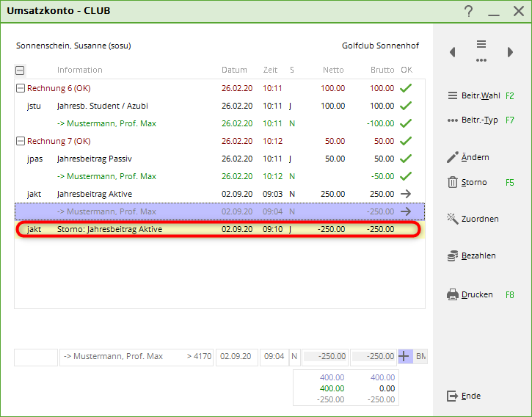
Task: Click the Datum column header
Action: pyautogui.click(x=235, y=70)
